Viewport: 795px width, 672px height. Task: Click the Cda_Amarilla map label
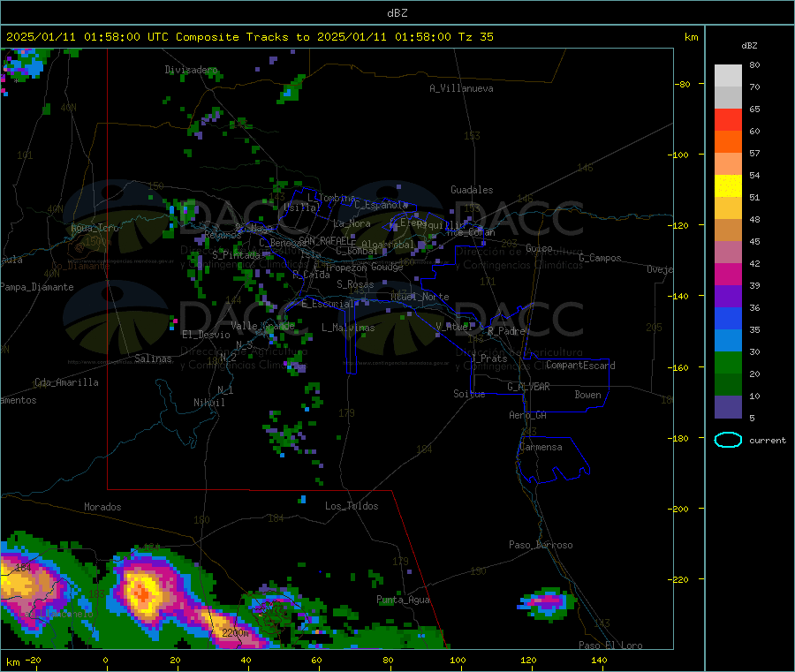coord(66,382)
